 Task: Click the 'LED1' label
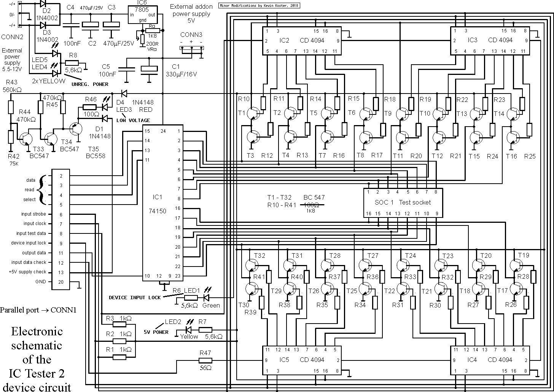[192, 290]
